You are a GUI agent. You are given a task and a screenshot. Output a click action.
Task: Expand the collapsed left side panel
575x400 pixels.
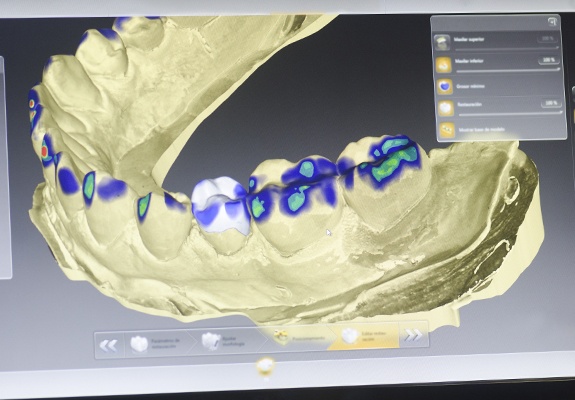(4, 167)
